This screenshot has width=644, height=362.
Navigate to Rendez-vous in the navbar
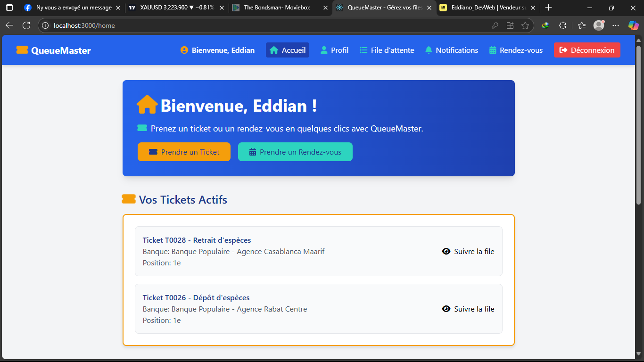click(516, 50)
